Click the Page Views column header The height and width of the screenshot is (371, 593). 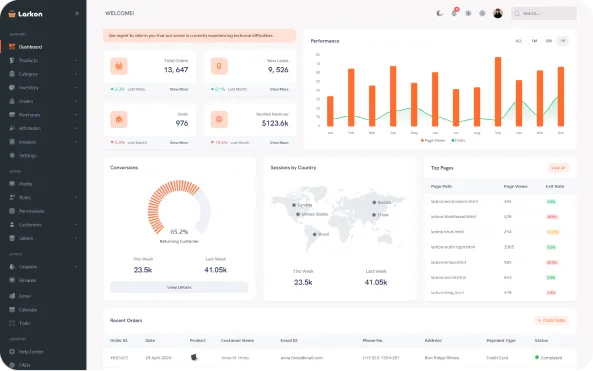[x=515, y=186]
